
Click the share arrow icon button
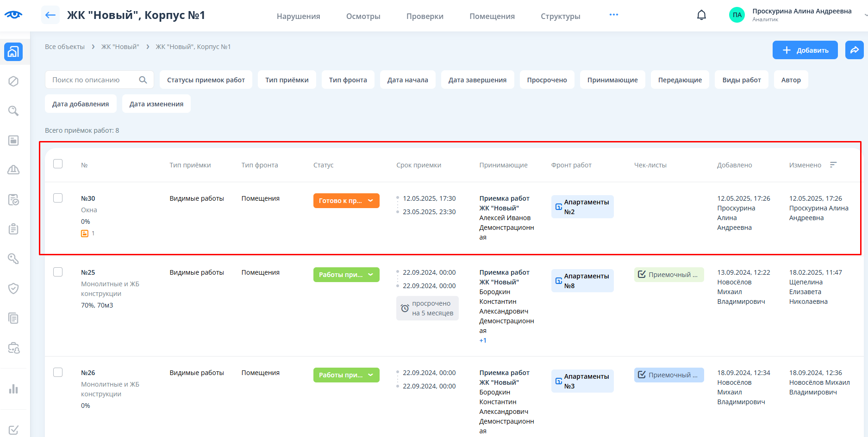[x=854, y=50]
